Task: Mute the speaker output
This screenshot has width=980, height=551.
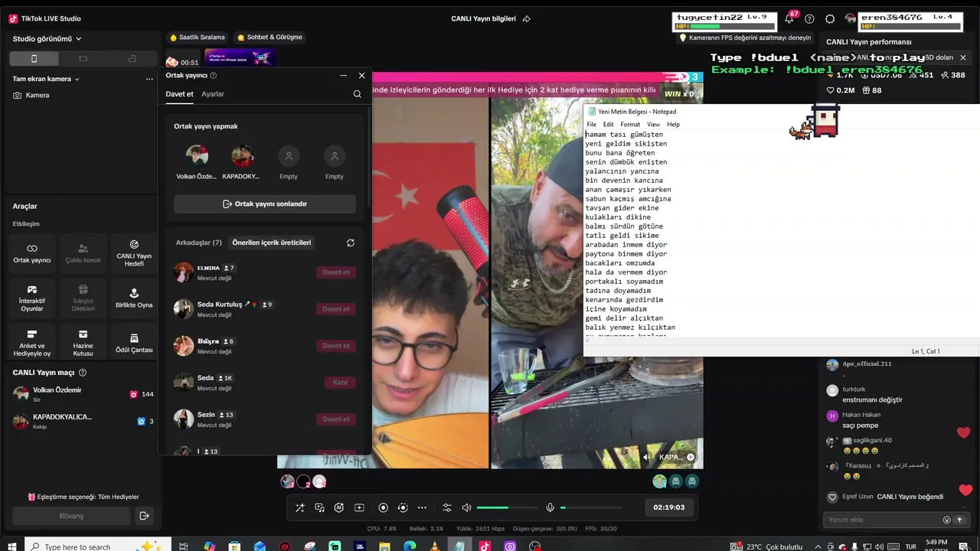Action: 467,507
